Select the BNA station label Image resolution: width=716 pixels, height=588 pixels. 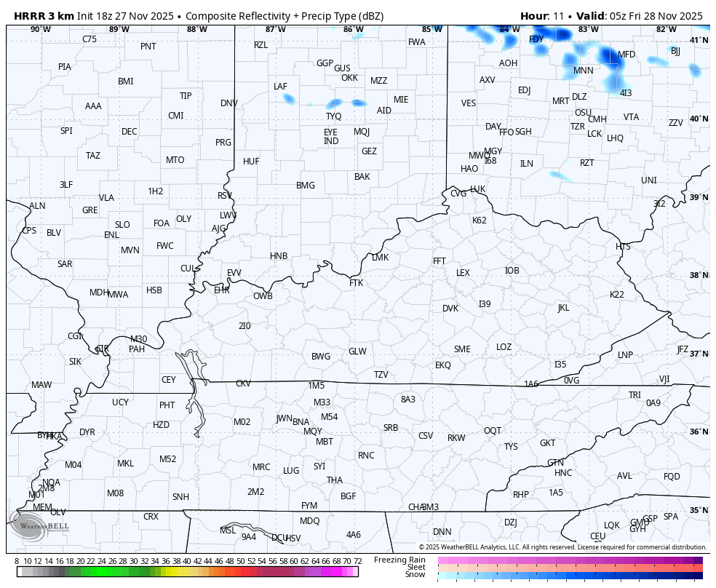pyautogui.click(x=301, y=422)
